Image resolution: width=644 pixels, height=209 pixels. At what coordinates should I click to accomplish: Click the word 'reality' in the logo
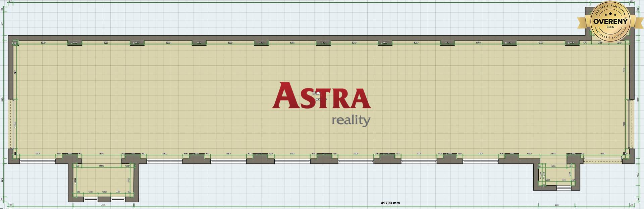click(351, 120)
